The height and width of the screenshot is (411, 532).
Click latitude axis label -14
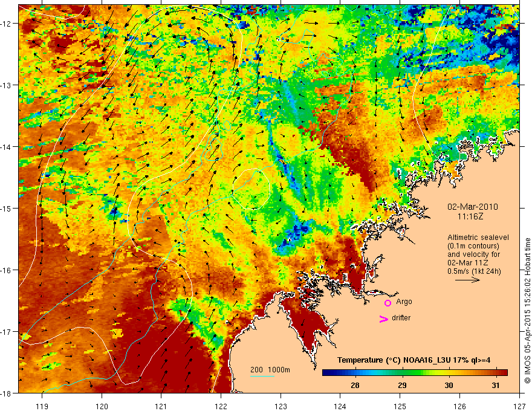[7, 146]
